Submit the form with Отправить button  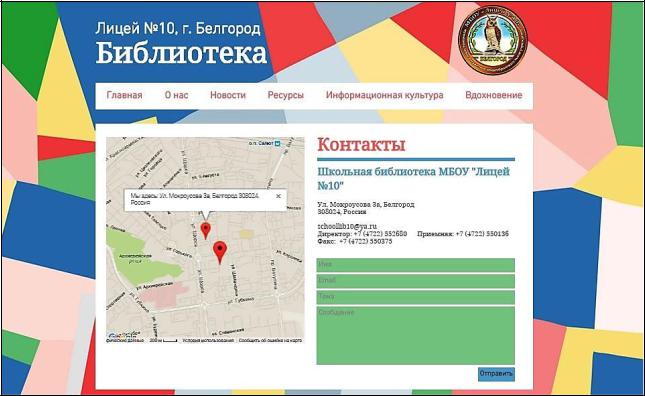tap(496, 374)
